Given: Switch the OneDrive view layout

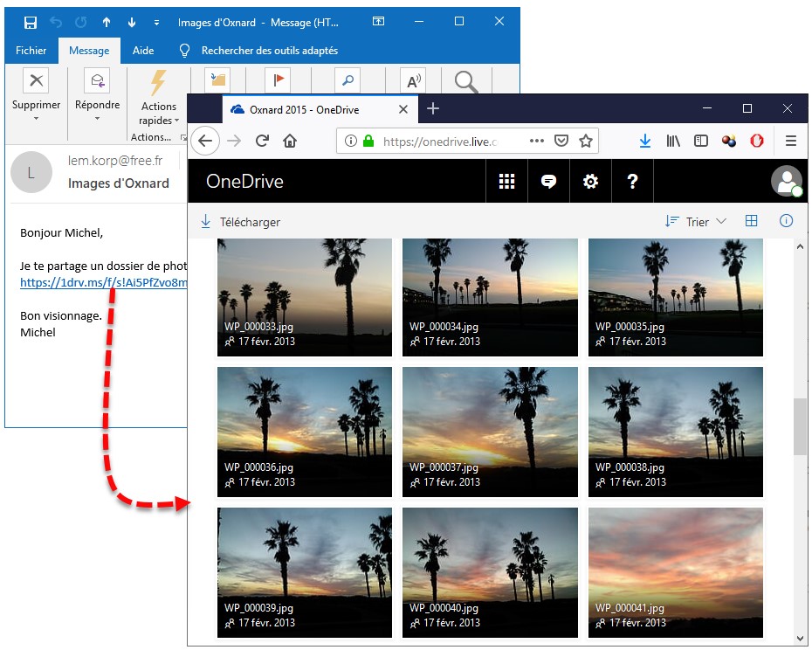Looking at the screenshot, I should click(x=751, y=221).
